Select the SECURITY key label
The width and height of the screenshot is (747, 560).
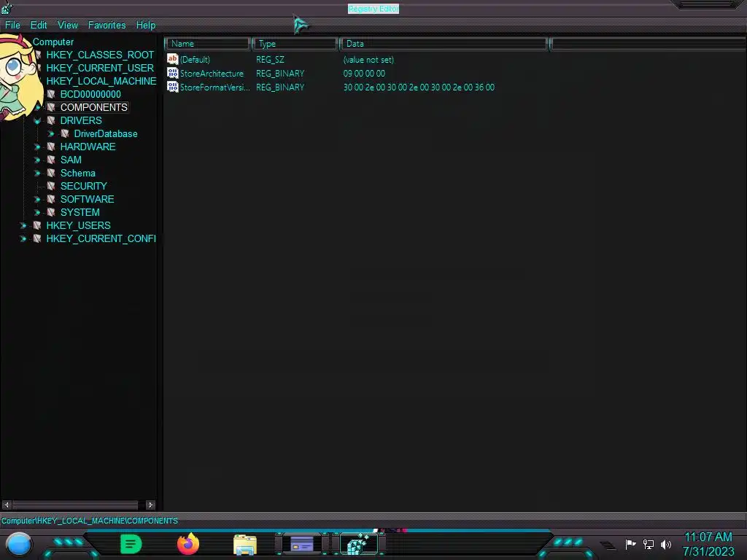point(83,186)
